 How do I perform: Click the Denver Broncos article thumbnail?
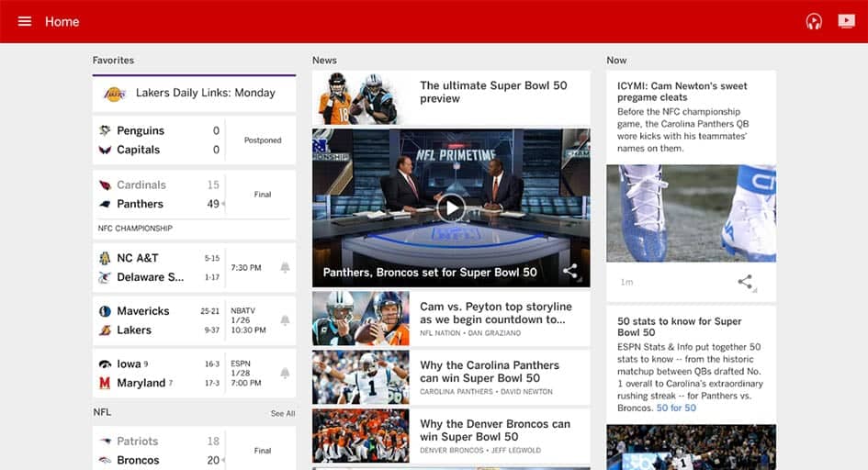point(360,436)
